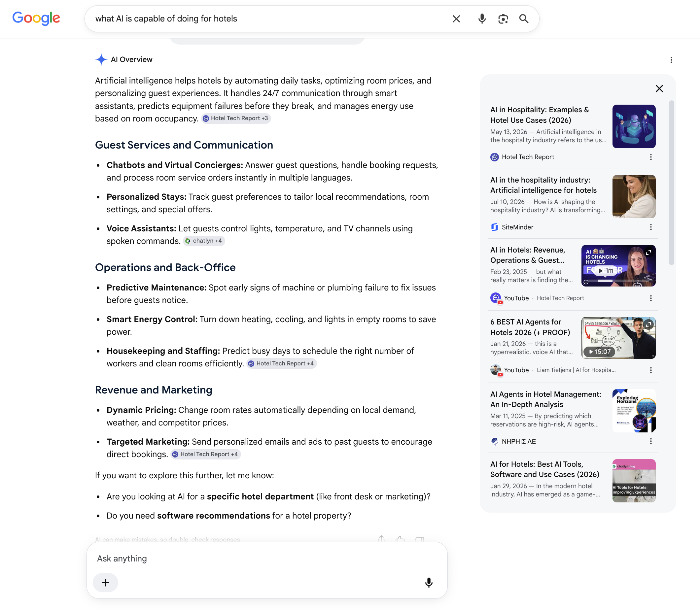Image resolution: width=700 pixels, height=610 pixels.
Task: Click the thumbs up feedback icon
Action: (401, 539)
